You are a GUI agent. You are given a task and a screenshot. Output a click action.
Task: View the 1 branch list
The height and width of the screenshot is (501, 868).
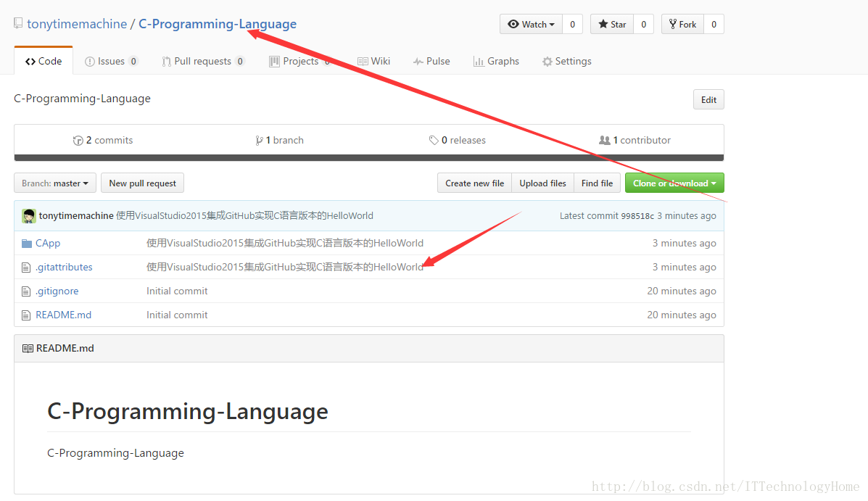click(x=280, y=140)
